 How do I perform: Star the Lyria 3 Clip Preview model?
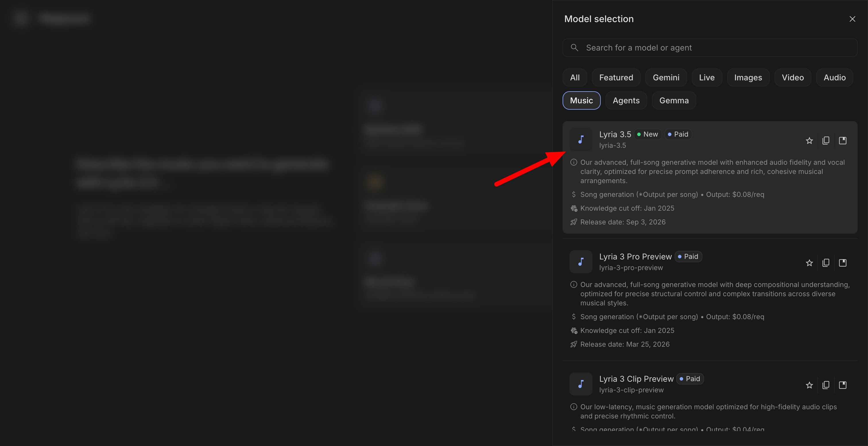pyautogui.click(x=809, y=385)
